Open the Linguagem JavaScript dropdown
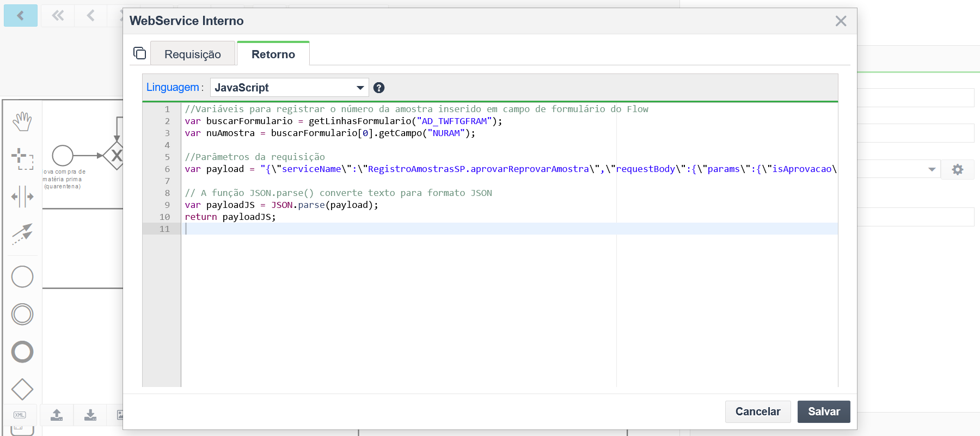980x436 pixels. click(x=289, y=88)
